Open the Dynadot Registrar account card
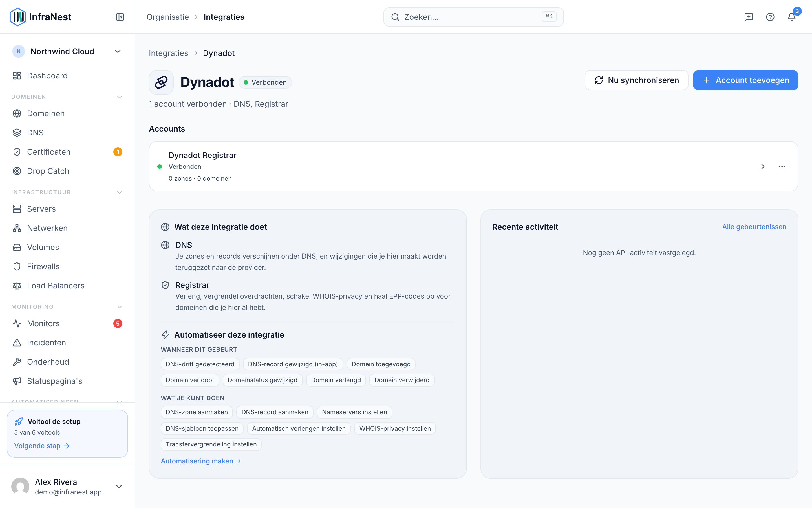This screenshot has width=812, height=508. [473, 166]
